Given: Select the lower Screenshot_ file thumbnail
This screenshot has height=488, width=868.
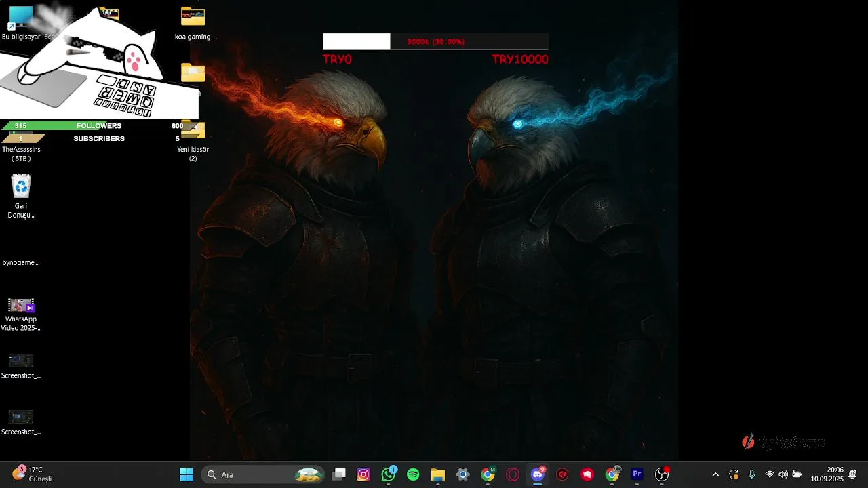Looking at the screenshot, I should pyautogui.click(x=21, y=422).
